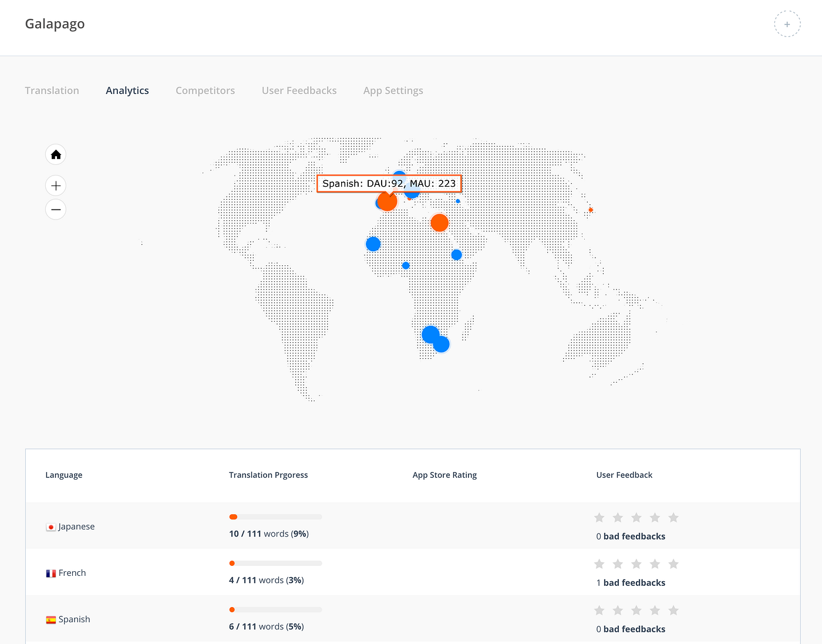The height and width of the screenshot is (644, 822).
Task: Click the App Store Rating column header
Action: [x=444, y=475]
